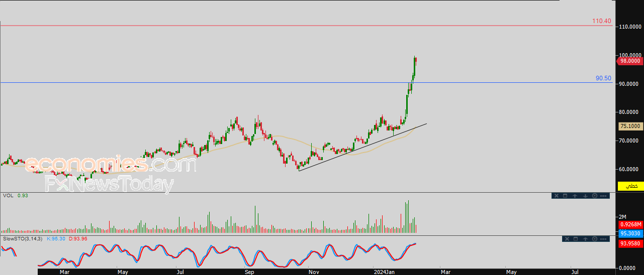Click the Sep label on time axis

[250, 272]
